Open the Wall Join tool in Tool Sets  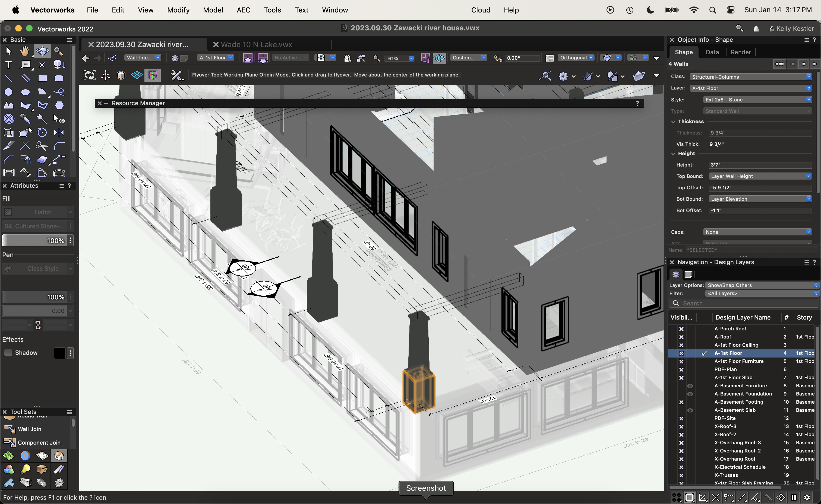coord(30,429)
